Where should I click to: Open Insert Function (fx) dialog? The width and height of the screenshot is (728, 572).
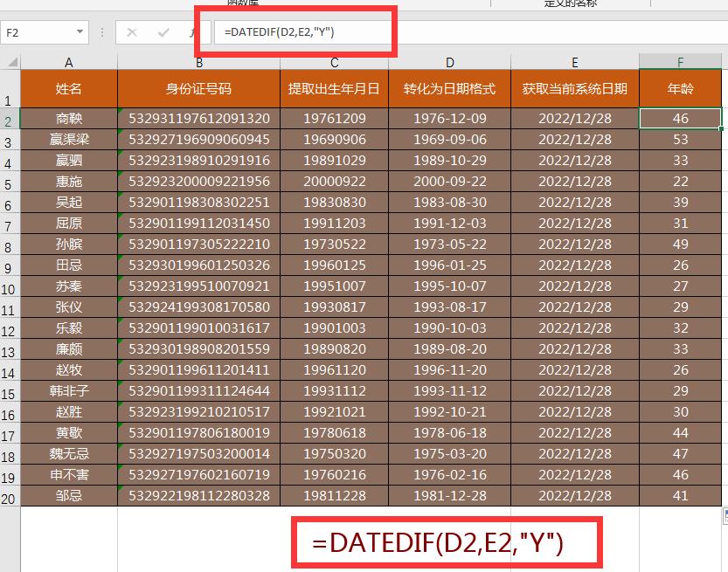pyautogui.click(x=192, y=32)
